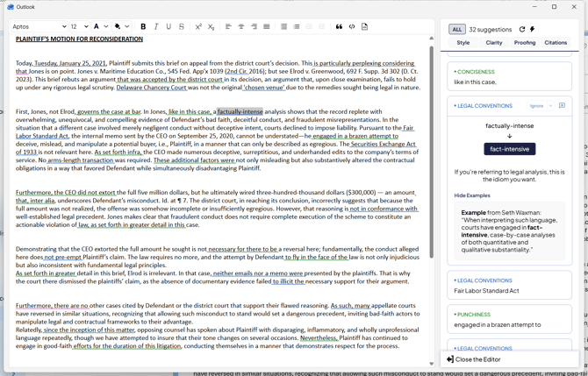Click the 'Nevertheless,' underlined word
This screenshot has width=588, height=376.
319,337
